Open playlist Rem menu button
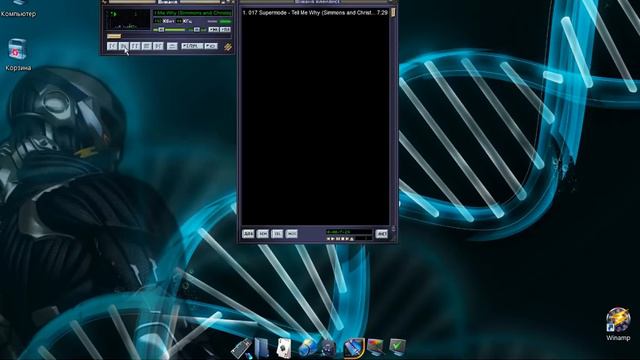Image resolution: width=640 pixels, height=360 pixels. click(262, 234)
